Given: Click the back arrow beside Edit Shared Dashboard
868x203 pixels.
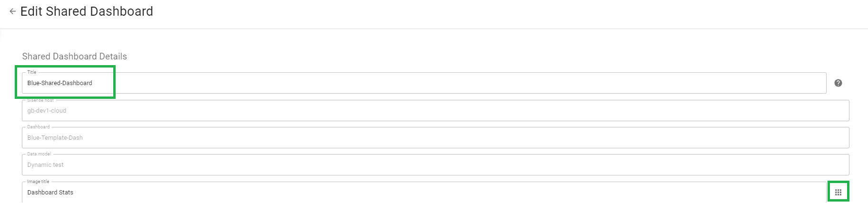Looking at the screenshot, I should 13,11.
